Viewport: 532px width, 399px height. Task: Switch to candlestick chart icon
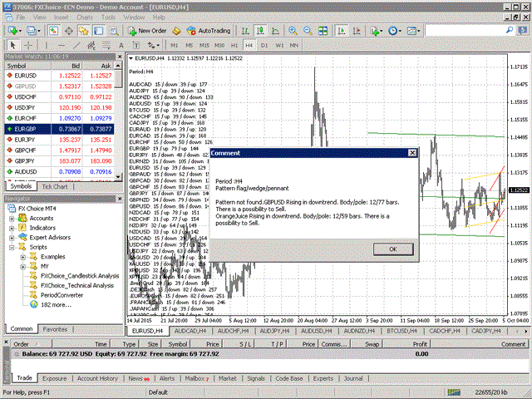coord(260,31)
